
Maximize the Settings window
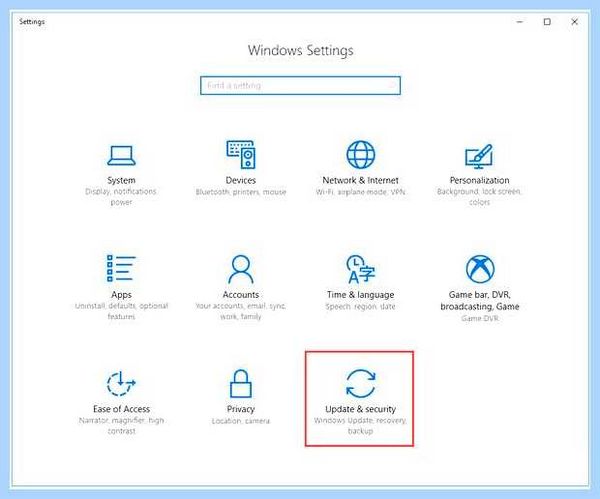click(547, 22)
